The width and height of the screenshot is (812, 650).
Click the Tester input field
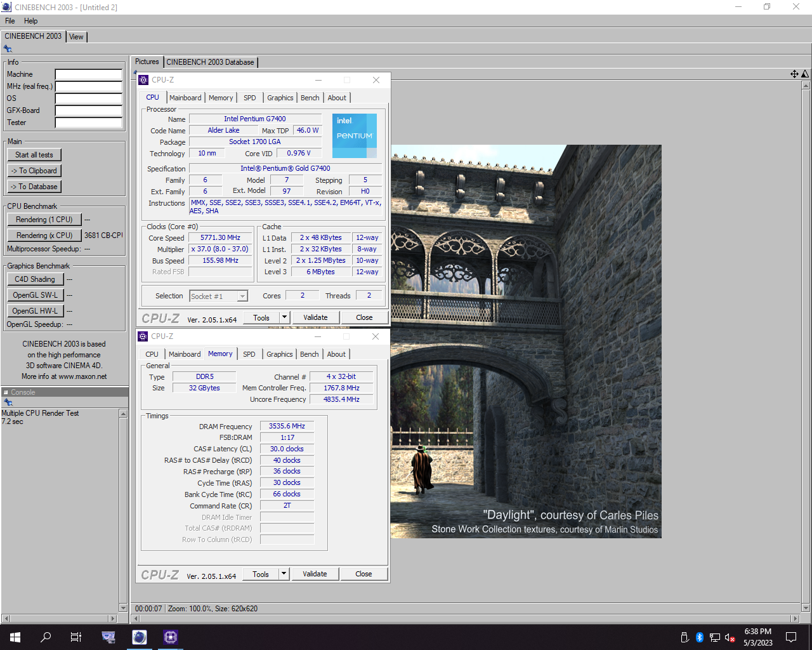[x=89, y=123]
